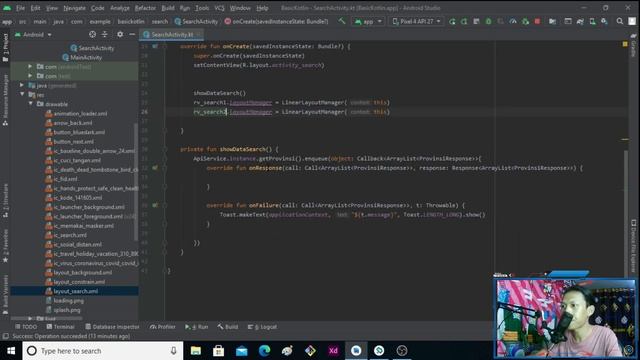Open the Build menu
Viewport: 640px width, 360px height.
click(x=168, y=8)
